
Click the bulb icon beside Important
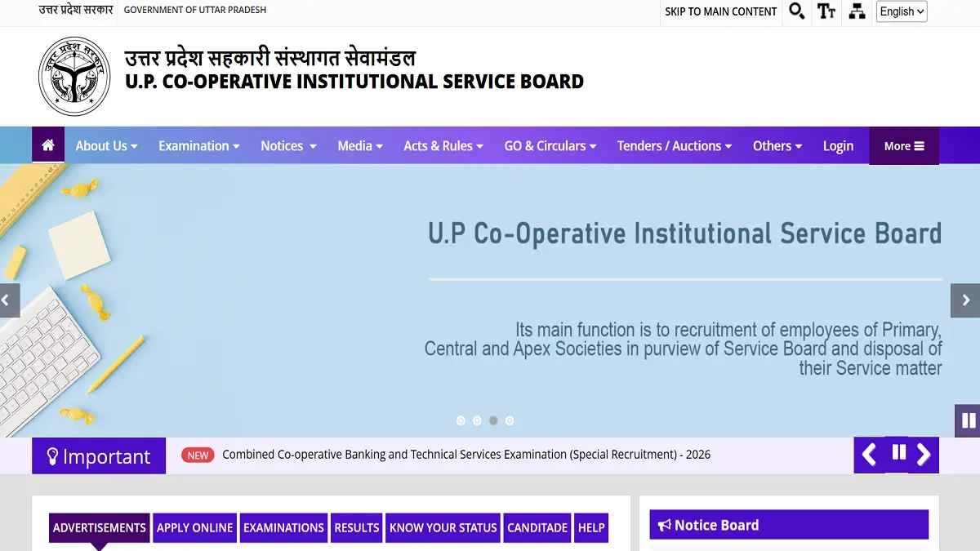pos(54,455)
